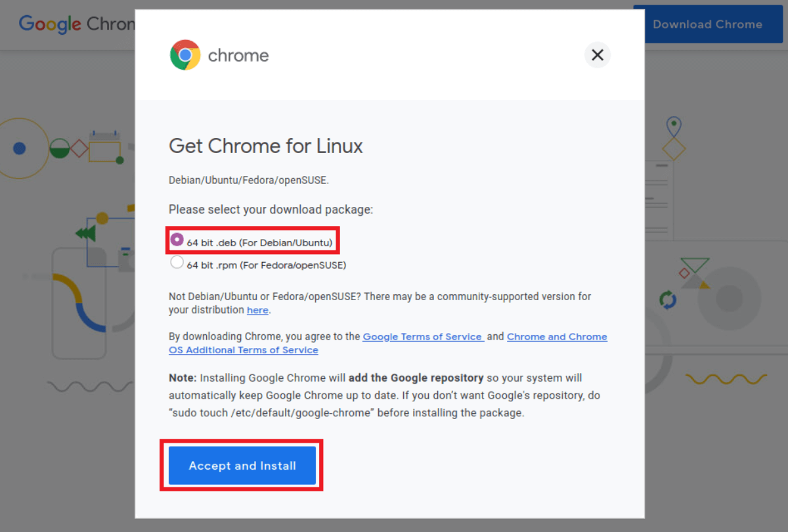788x532 pixels.
Task: Click the close X on the dialog
Action: point(597,55)
